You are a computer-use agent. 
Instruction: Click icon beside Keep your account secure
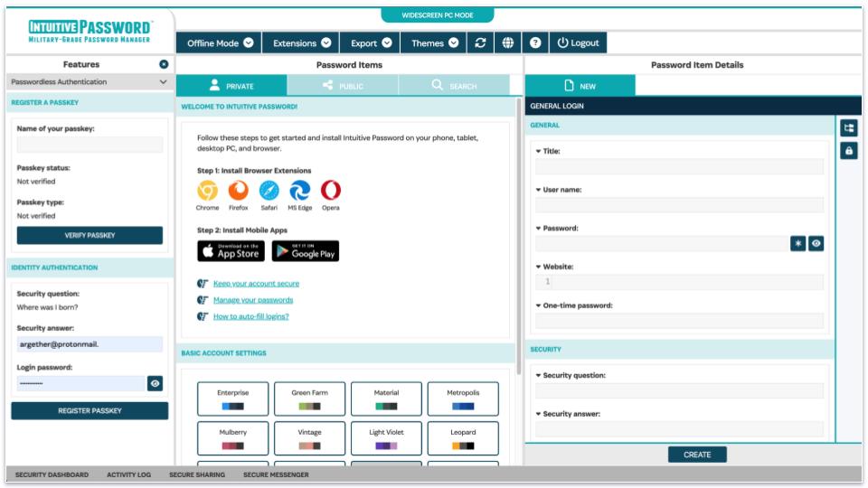pos(203,283)
